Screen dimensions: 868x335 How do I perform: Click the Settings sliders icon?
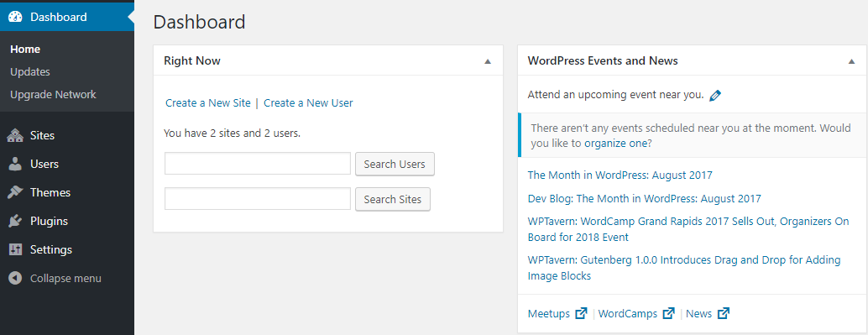(x=15, y=249)
